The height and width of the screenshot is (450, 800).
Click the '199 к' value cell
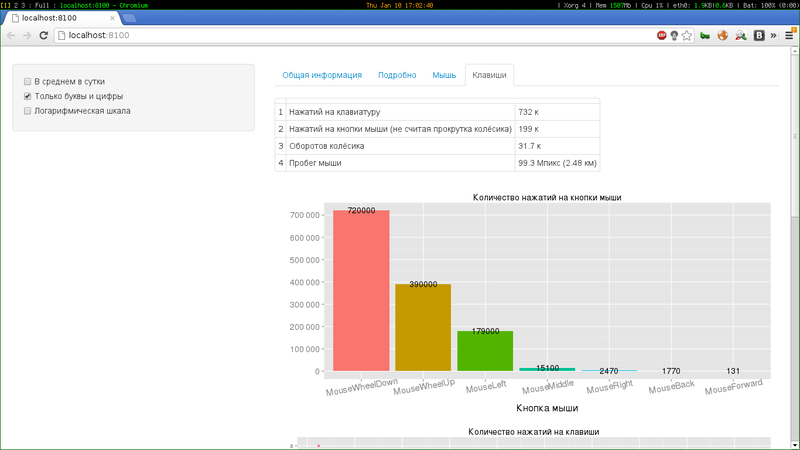[x=557, y=129]
